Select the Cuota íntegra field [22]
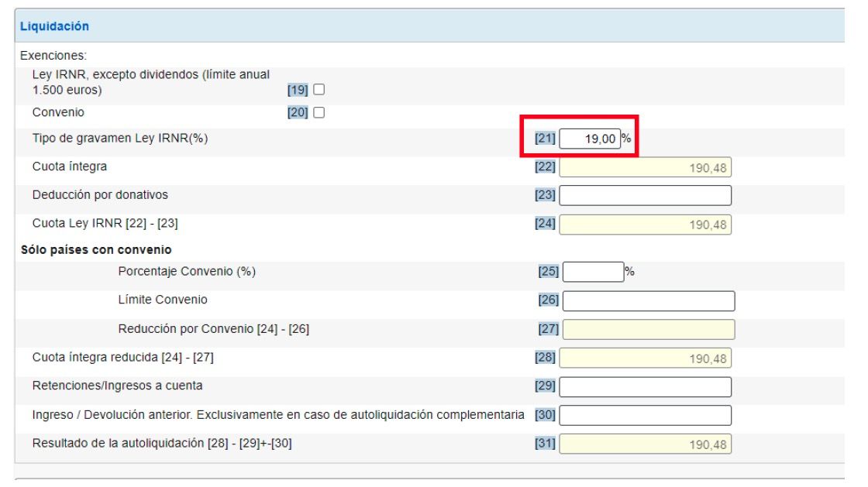 click(x=645, y=167)
